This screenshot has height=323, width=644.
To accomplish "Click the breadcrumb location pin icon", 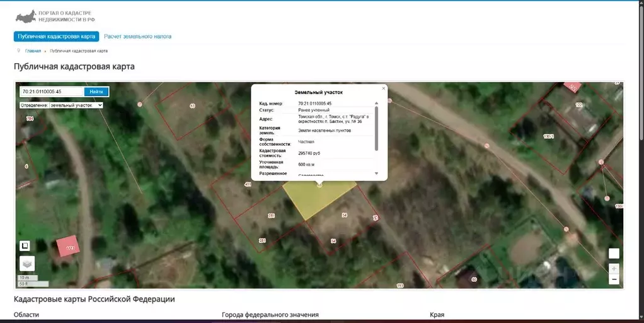I will click(19, 50).
